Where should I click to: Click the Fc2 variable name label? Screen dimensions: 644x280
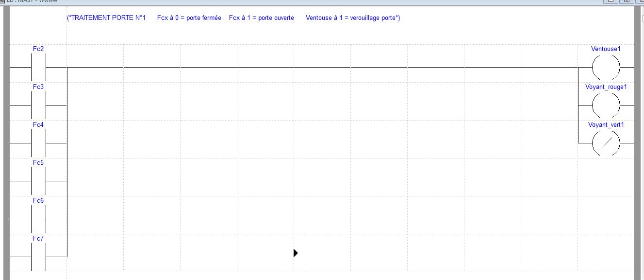[x=38, y=49]
